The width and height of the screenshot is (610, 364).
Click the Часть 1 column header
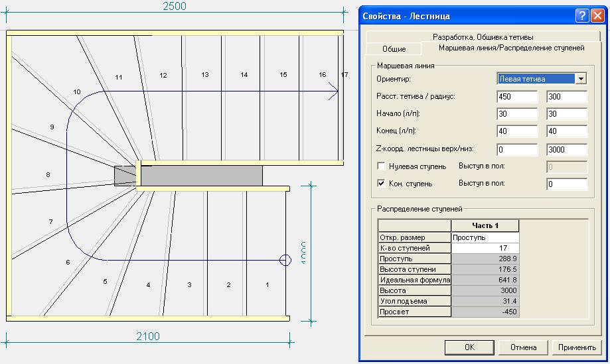(x=485, y=225)
